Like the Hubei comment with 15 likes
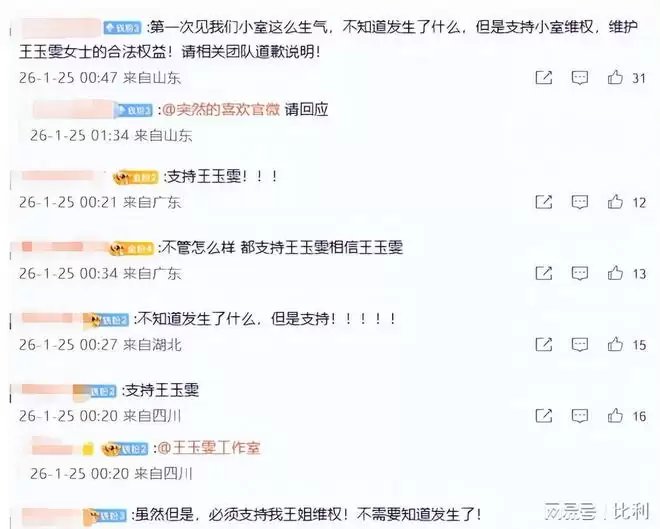Image resolution: width=660 pixels, height=529 pixels. coord(615,344)
